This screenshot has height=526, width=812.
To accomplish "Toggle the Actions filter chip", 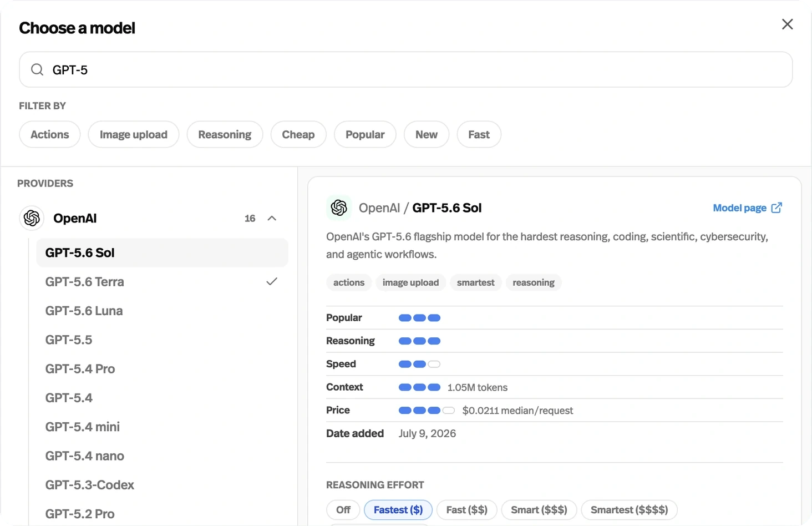I will point(50,134).
